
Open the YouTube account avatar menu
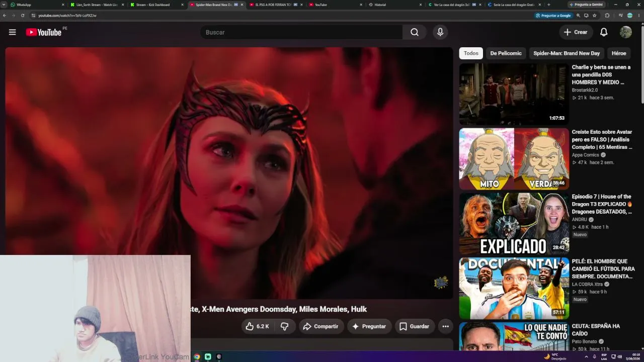(x=626, y=32)
